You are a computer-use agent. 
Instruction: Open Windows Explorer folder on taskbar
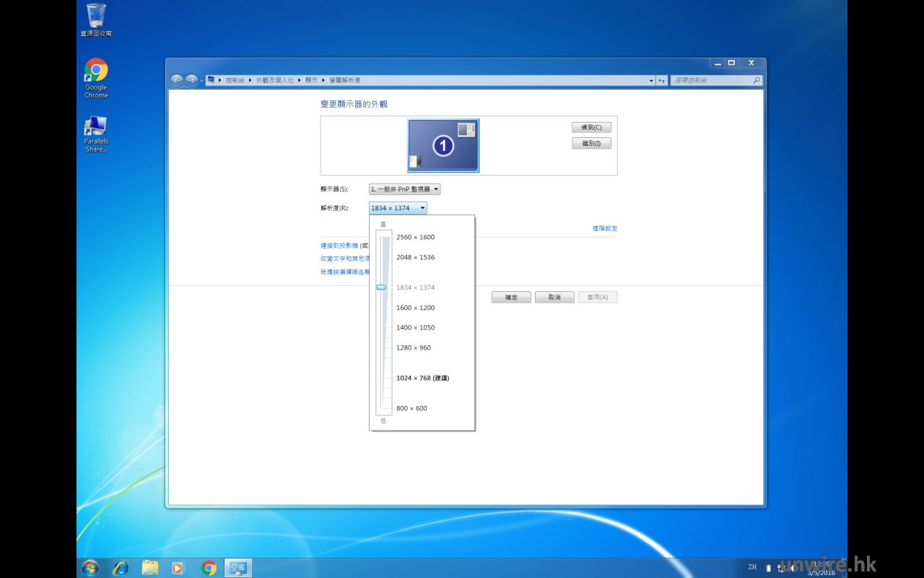(149, 568)
